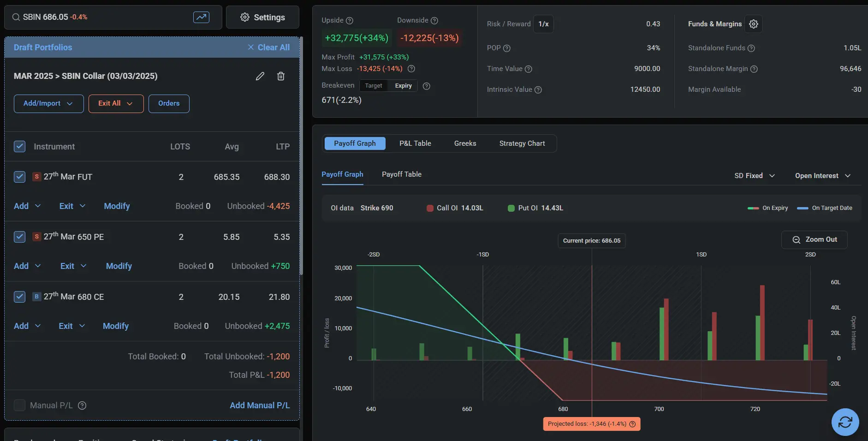Viewport: 868px width, 441px height.
Task: Show info icon on Projected loss label
Action: 633,424
